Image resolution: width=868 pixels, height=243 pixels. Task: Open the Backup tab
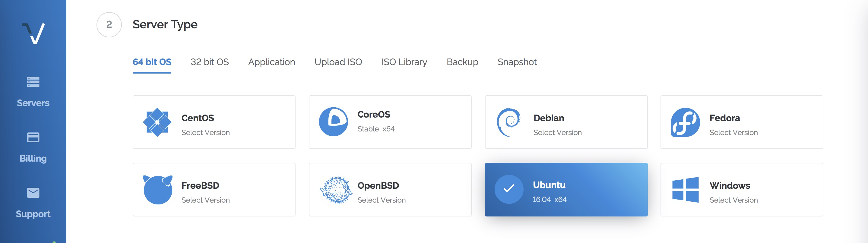462,62
